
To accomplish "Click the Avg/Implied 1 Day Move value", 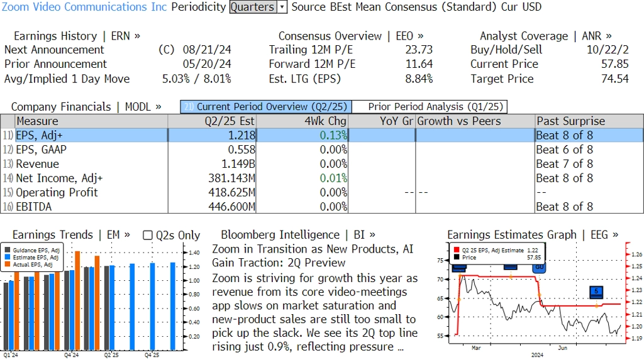I will tap(197, 79).
